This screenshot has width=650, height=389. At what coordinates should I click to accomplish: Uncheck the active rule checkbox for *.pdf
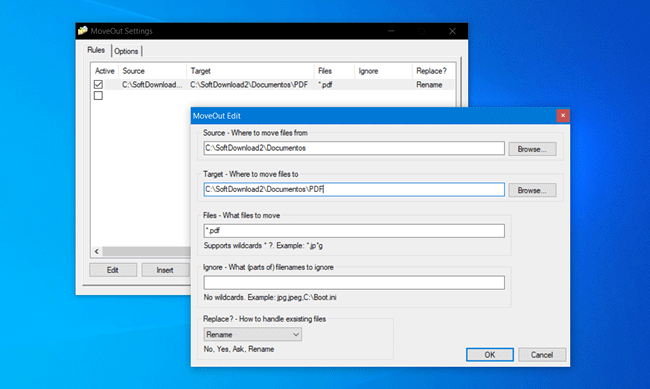[98, 85]
